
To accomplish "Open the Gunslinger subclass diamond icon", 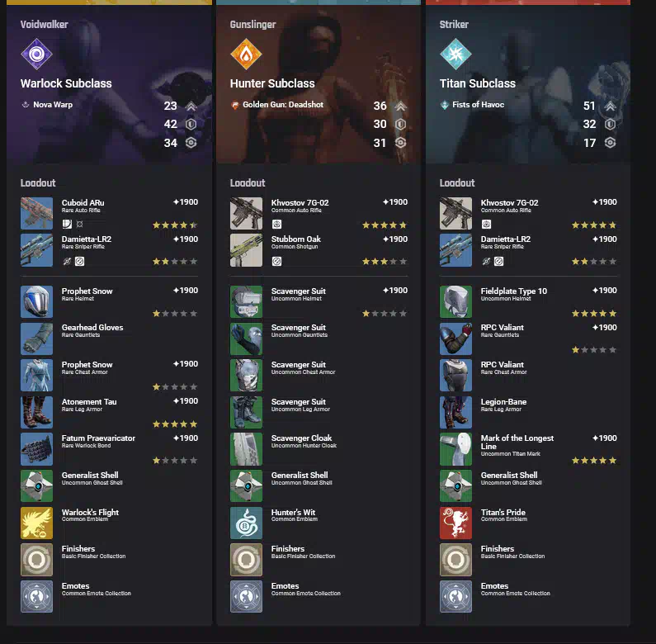I will (246, 54).
